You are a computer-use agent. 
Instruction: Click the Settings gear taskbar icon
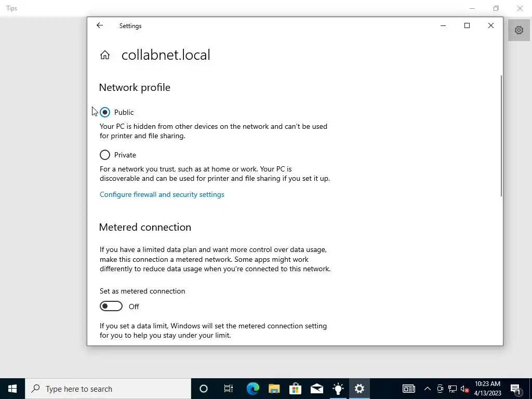tap(360, 389)
